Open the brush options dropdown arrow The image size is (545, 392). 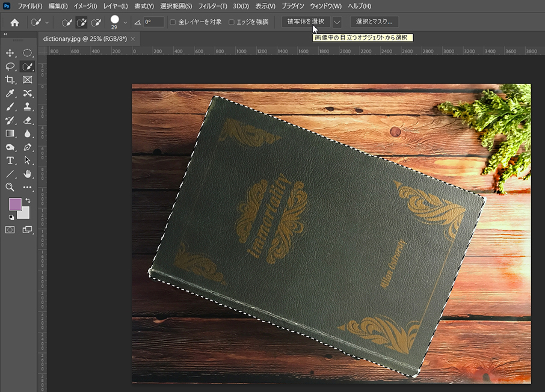coord(125,23)
